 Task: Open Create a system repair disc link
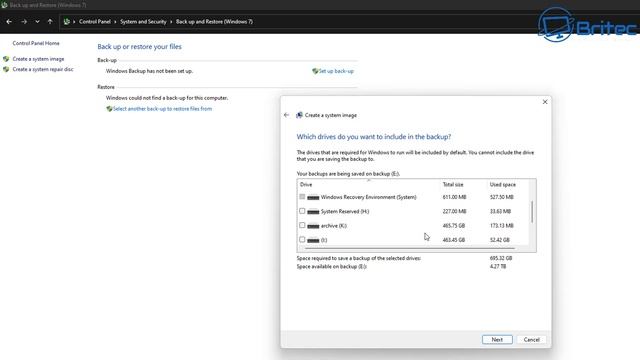[x=43, y=69]
